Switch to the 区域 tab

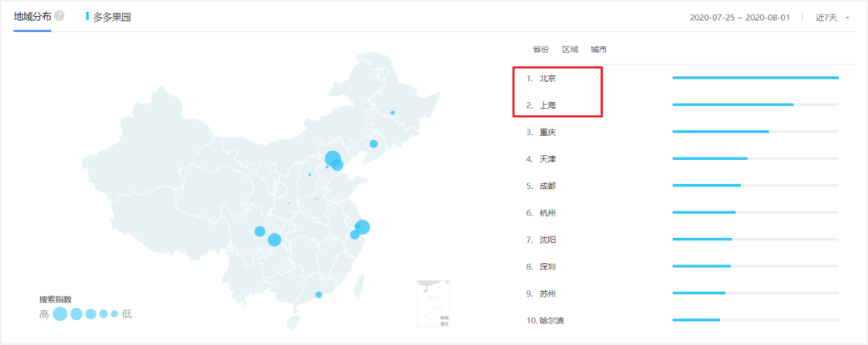tap(570, 50)
